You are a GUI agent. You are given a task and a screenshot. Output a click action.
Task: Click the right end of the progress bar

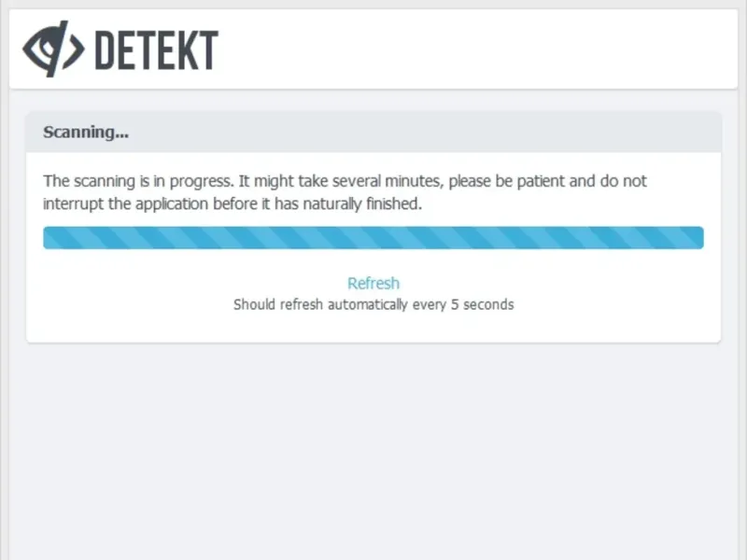(x=696, y=238)
